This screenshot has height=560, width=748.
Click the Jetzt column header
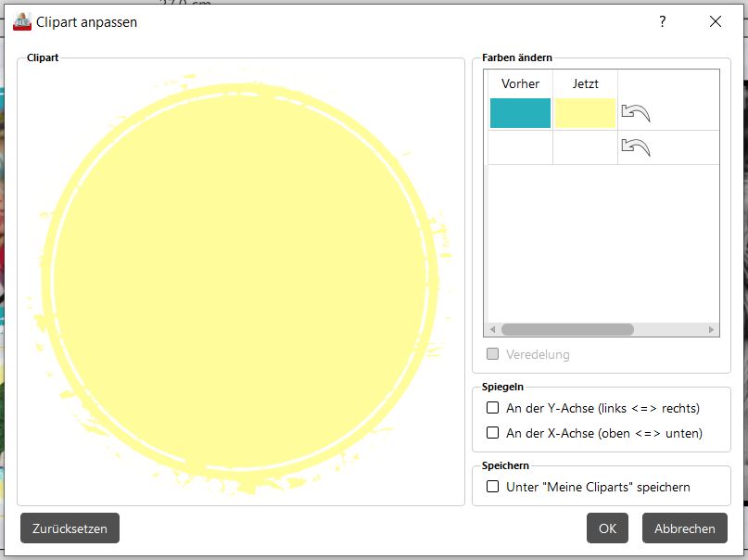(x=585, y=83)
